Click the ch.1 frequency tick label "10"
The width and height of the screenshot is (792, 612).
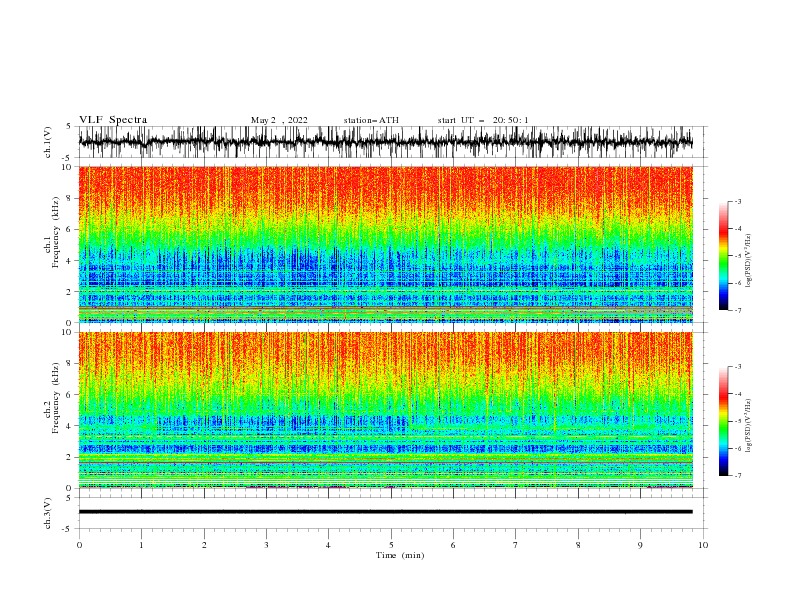point(68,167)
